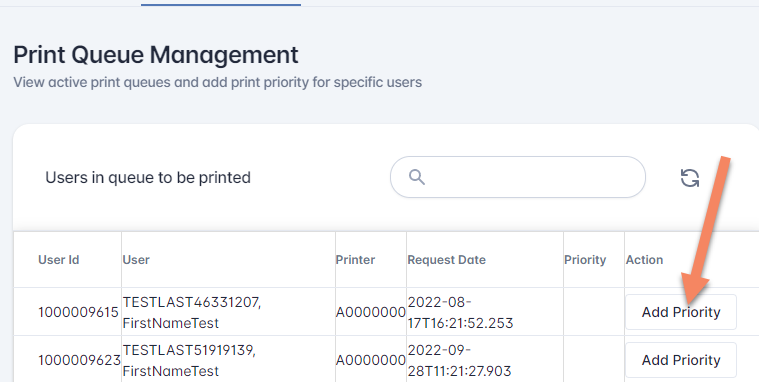
Task: Click request date 2022-09-28T11:21:27.903
Action: click(x=459, y=360)
